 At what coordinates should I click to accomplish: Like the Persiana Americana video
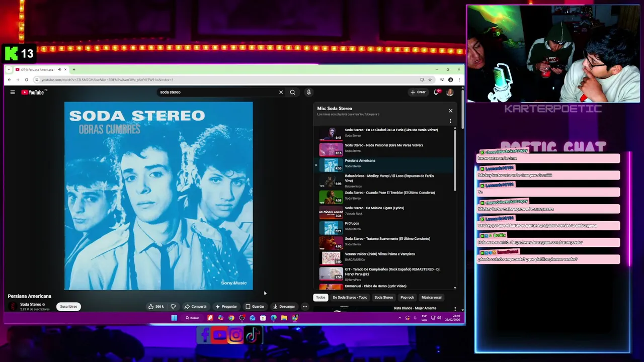click(x=156, y=306)
